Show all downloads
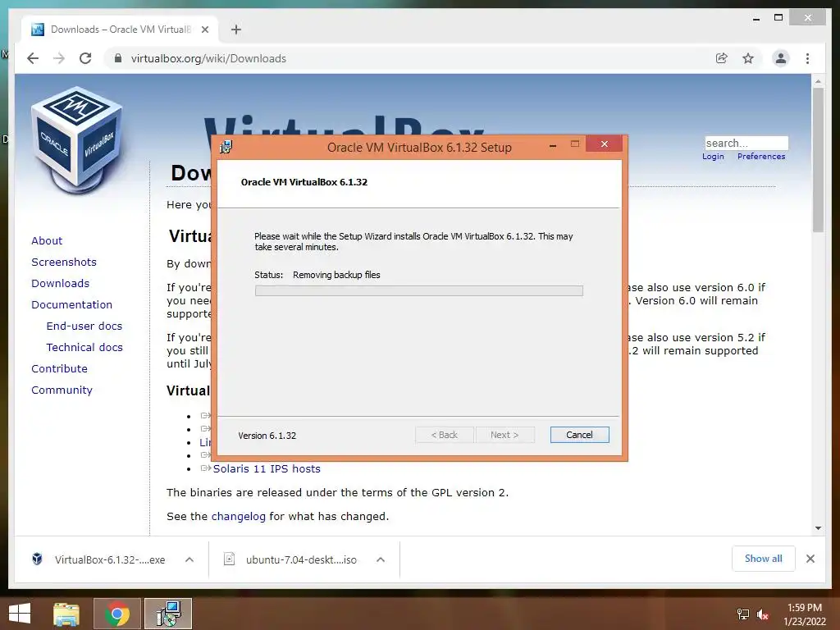840x630 pixels. click(764, 559)
